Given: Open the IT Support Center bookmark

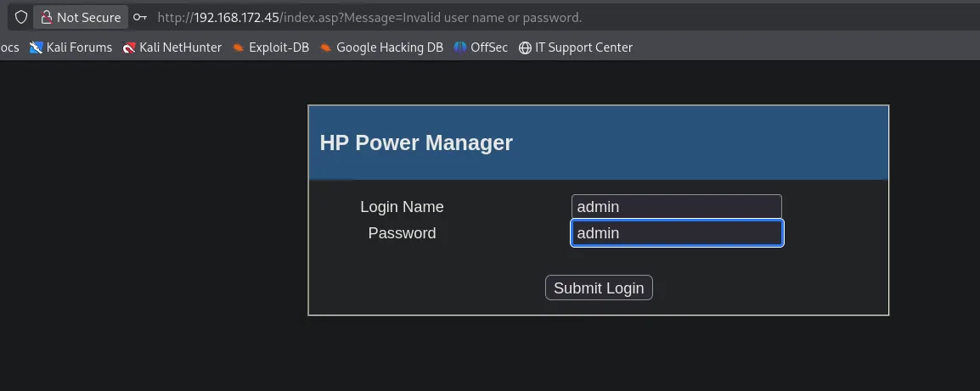Looking at the screenshot, I should [576, 47].
